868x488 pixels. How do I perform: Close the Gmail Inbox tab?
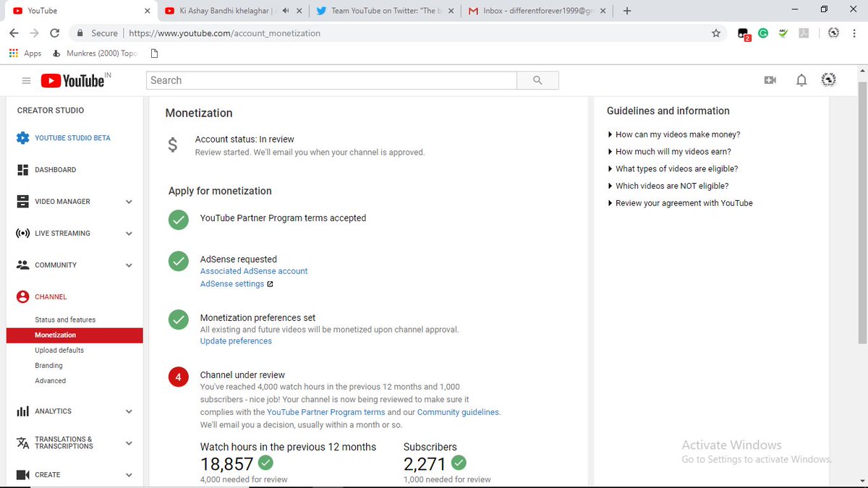pos(603,11)
